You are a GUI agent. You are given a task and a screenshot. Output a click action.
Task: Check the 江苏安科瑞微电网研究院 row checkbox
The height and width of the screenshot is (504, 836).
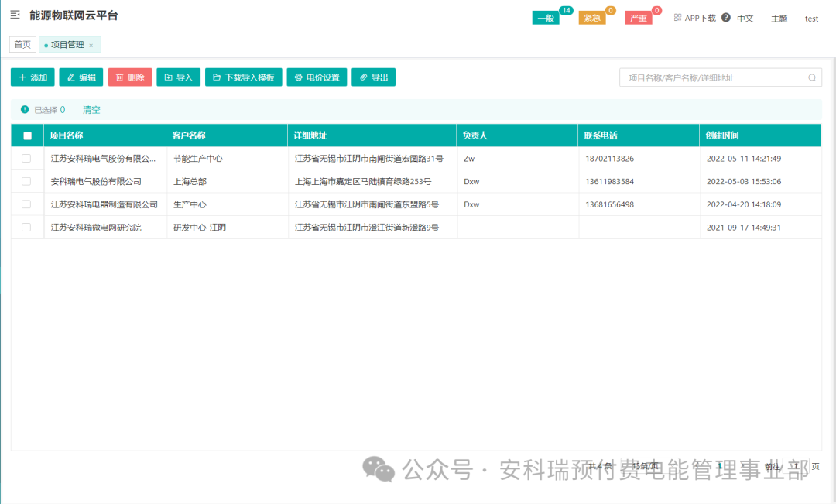pyautogui.click(x=26, y=227)
